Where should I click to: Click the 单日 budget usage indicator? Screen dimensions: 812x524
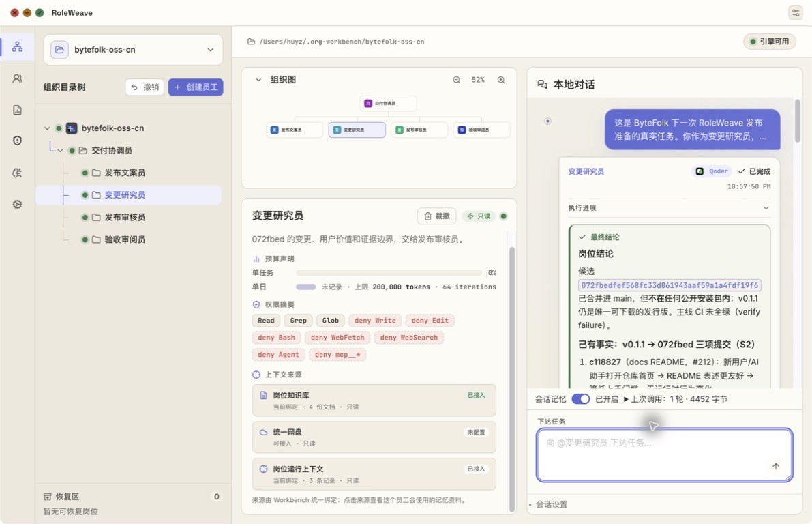click(305, 287)
